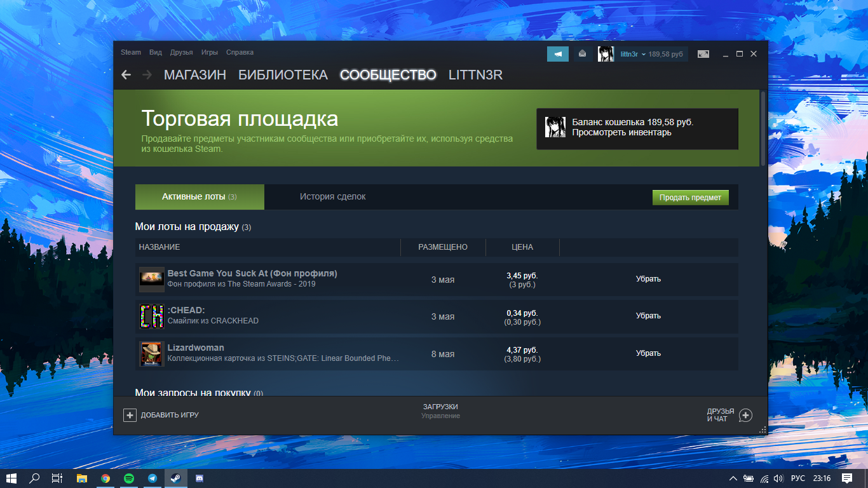Image resolution: width=868 pixels, height=488 pixels.
Task: Open the Lizardwoman card listing
Action: 196,348
